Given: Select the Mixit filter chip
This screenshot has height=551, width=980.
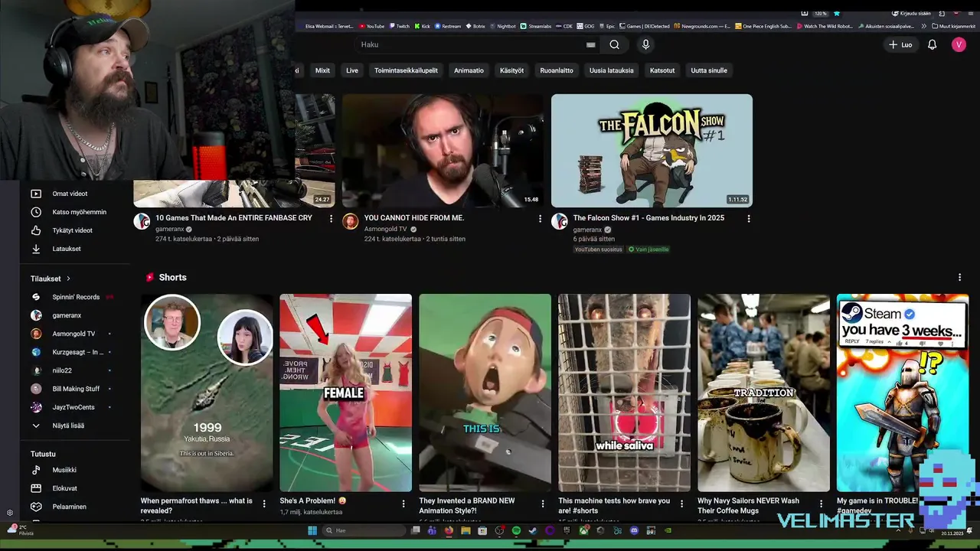Looking at the screenshot, I should tap(322, 70).
